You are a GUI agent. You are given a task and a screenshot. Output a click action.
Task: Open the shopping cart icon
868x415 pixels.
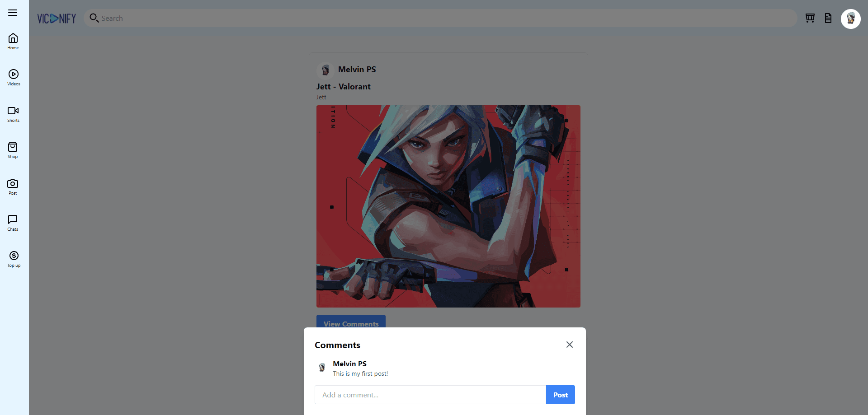pos(810,18)
